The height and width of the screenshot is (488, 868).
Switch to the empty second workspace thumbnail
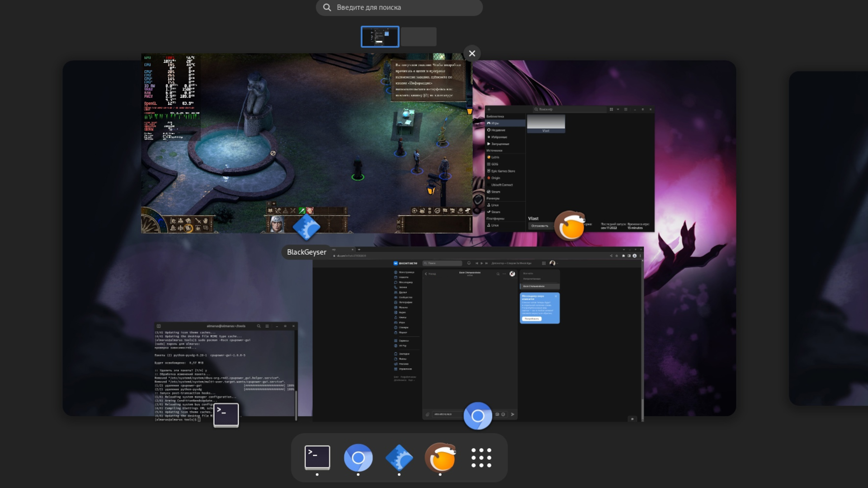pyautogui.click(x=419, y=37)
